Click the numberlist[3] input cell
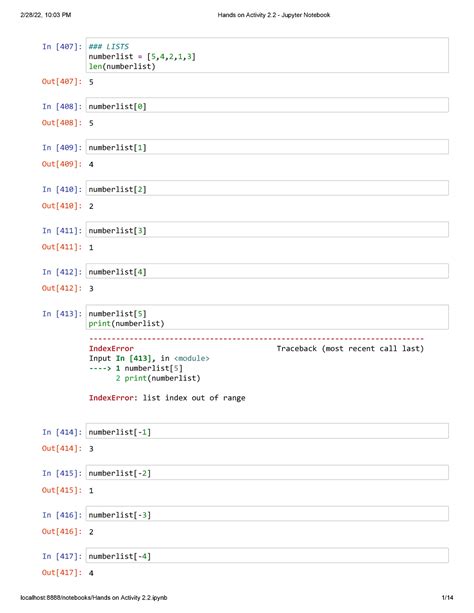The image size is (474, 613). pyautogui.click(x=267, y=230)
